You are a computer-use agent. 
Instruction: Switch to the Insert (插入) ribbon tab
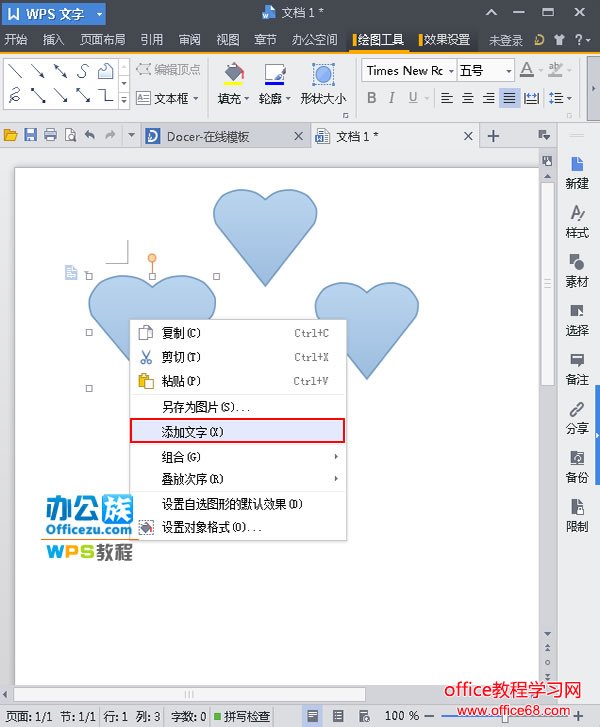coord(53,40)
